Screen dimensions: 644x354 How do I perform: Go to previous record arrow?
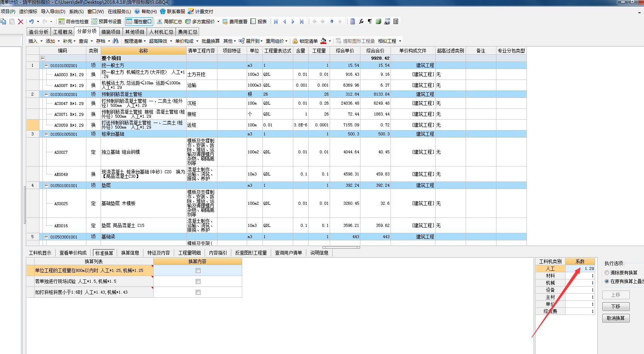tap(284, 21)
